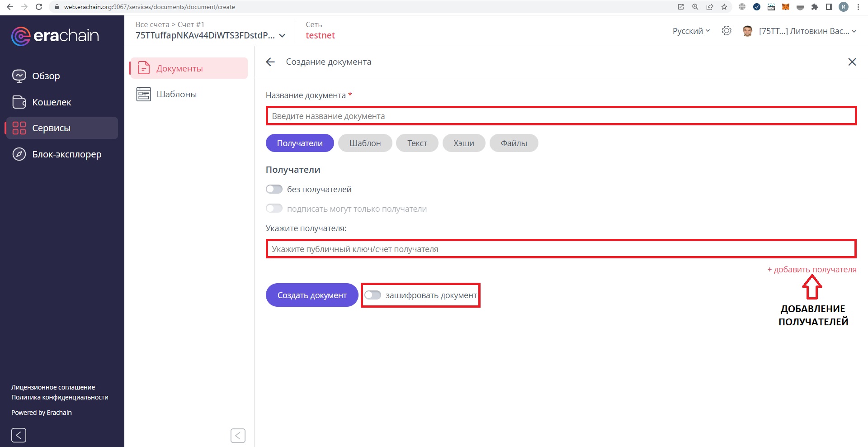Open Block Explorer compass icon
This screenshot has width=868, height=447.
pos(19,154)
